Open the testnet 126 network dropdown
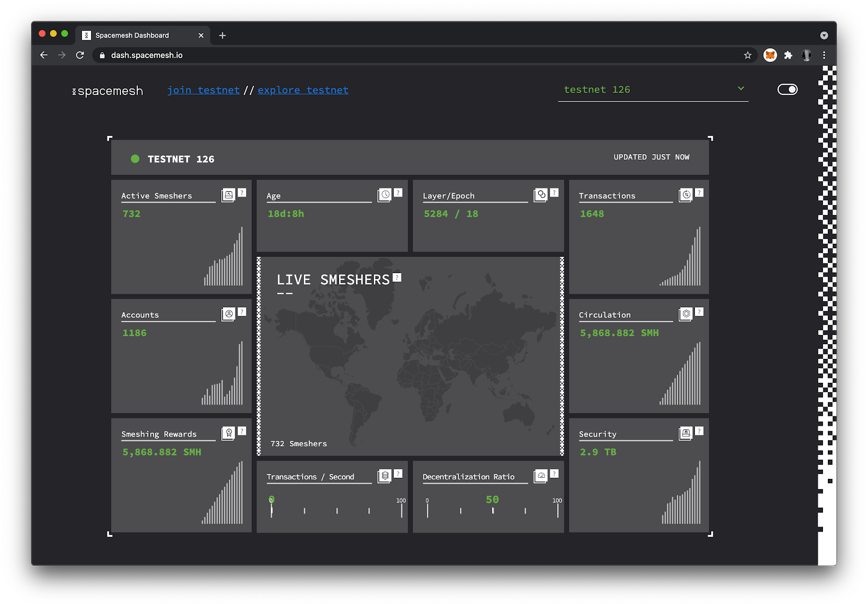The image size is (868, 607). pyautogui.click(x=653, y=90)
